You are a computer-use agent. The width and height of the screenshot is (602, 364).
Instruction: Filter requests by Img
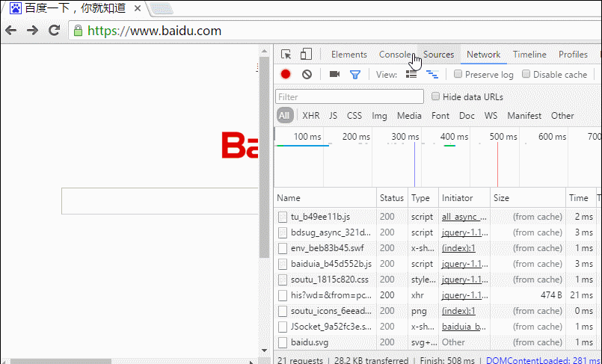click(x=379, y=116)
